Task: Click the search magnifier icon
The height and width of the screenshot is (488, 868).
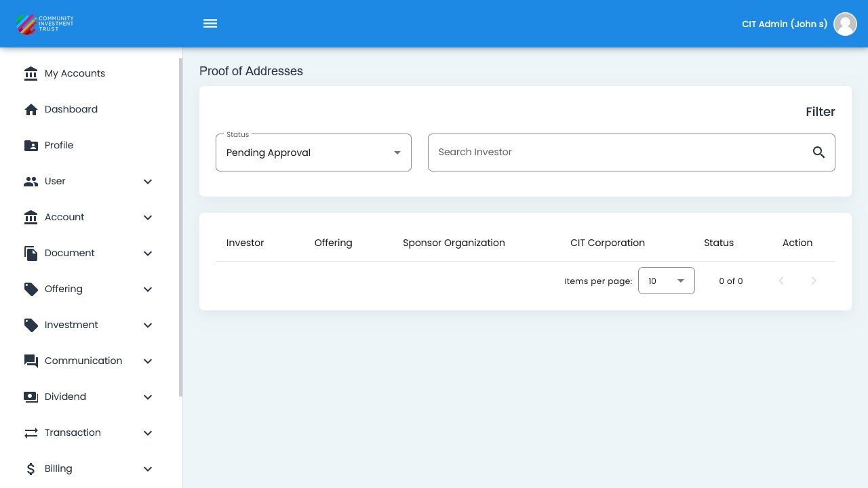Action: pyautogui.click(x=818, y=152)
